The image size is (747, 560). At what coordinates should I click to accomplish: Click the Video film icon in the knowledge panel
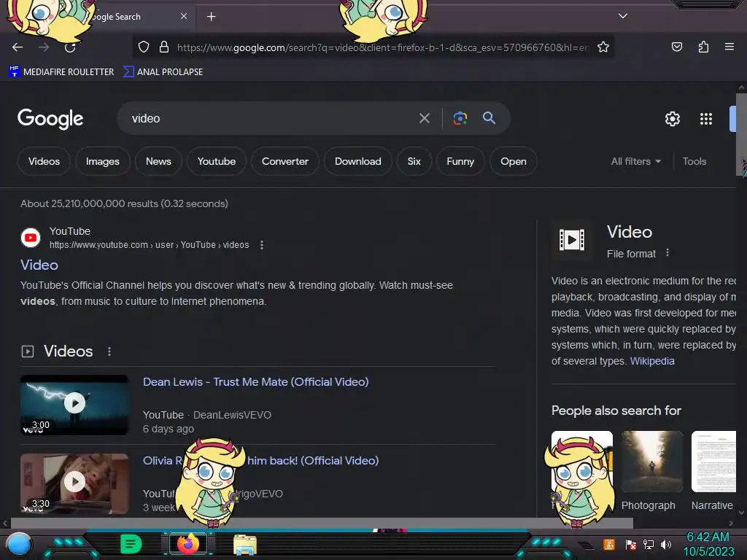coord(571,239)
